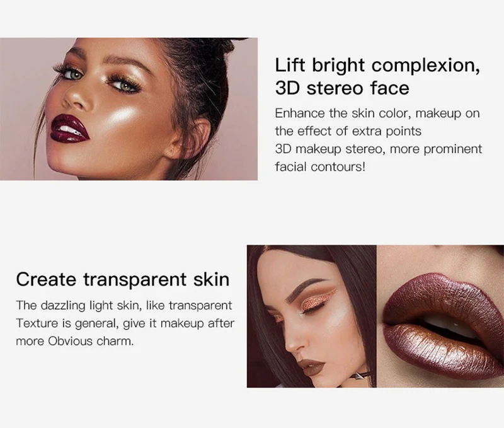The height and width of the screenshot is (428, 504).
Task: Select the 'Lift bright complexion,' heading line
Action: (x=377, y=66)
